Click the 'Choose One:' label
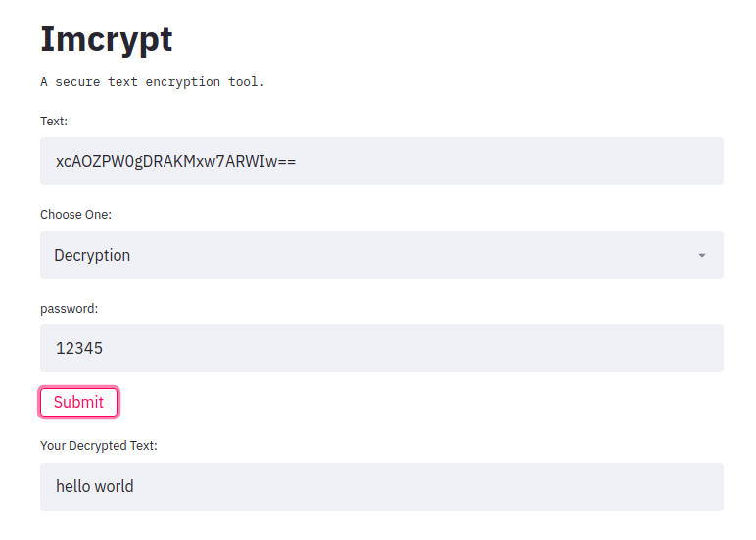 pyautogui.click(x=75, y=215)
